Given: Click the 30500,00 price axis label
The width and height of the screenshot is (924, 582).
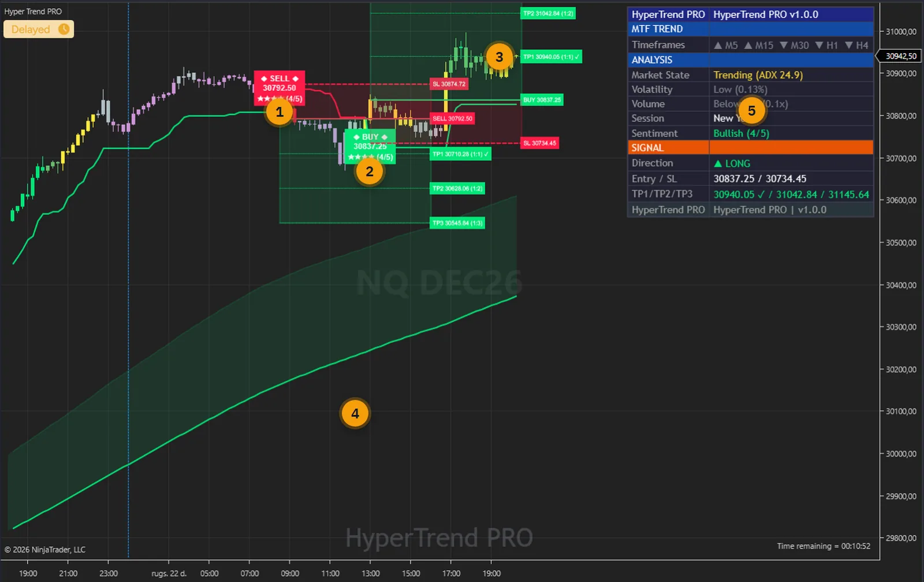Looking at the screenshot, I should 901,243.
